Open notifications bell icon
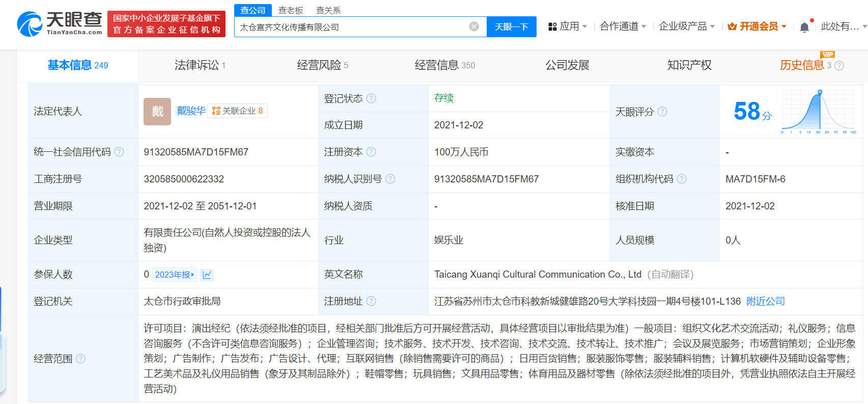868x404 pixels. pos(804,27)
